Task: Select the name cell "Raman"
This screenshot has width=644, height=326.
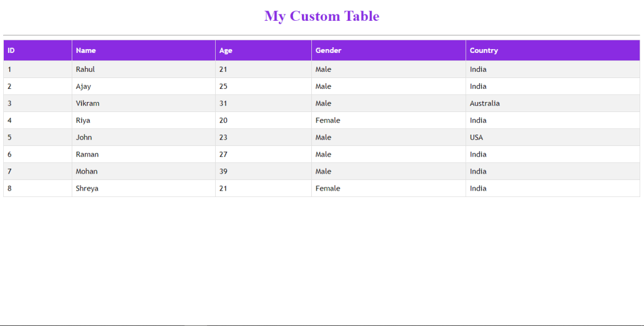Action: click(144, 154)
